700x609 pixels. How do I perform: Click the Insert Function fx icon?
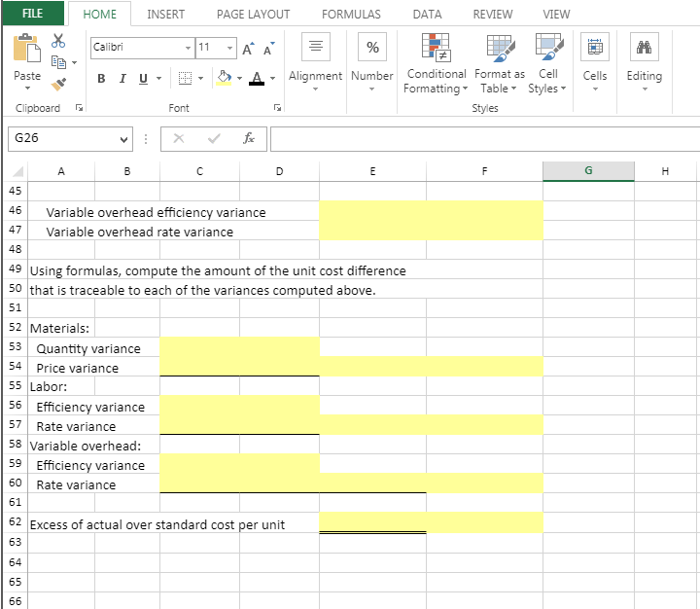(249, 138)
